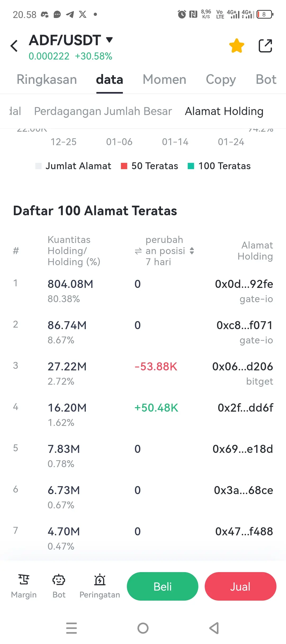Switch to the Ringkasan tab
286x644 pixels.
[x=47, y=80]
